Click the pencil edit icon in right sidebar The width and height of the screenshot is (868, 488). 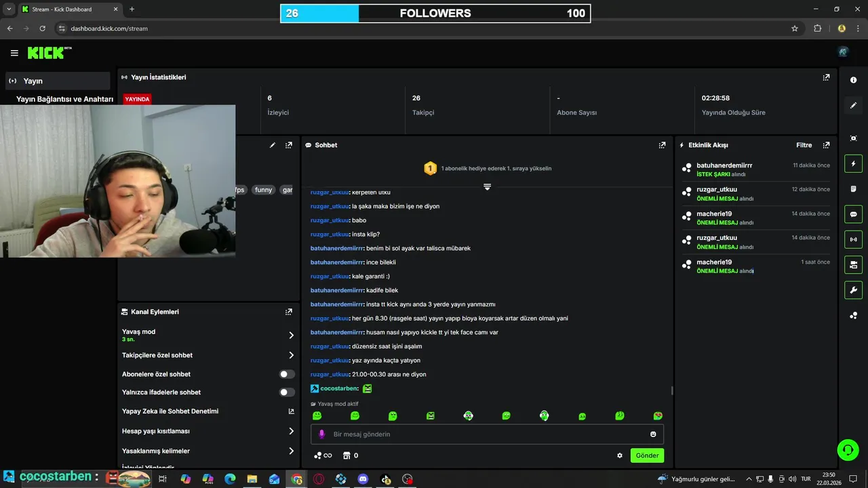(853, 106)
